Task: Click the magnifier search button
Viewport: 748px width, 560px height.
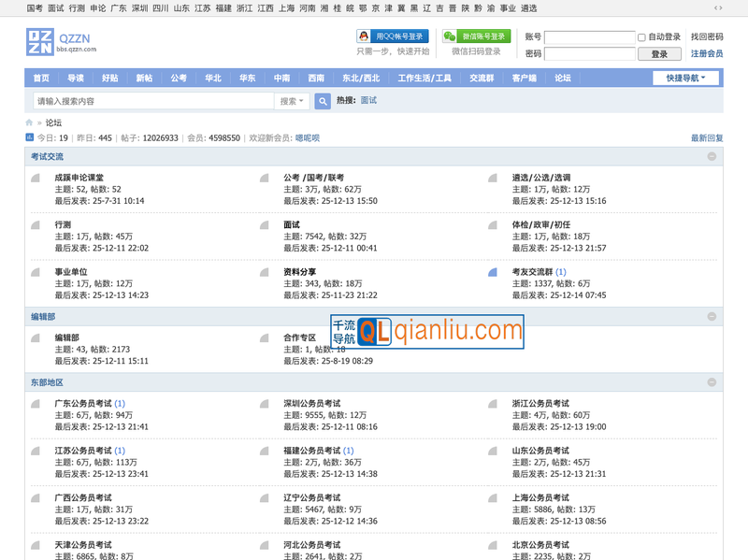Action: tap(323, 101)
